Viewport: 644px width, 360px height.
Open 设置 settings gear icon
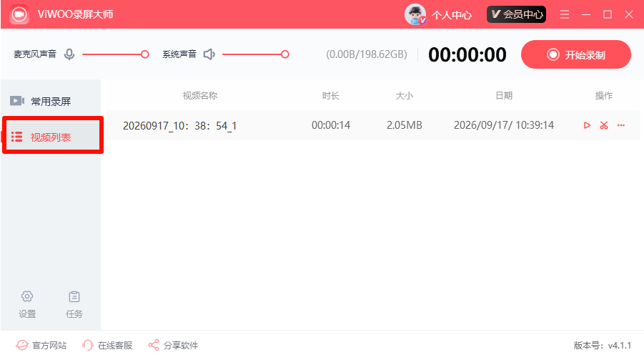(27, 296)
